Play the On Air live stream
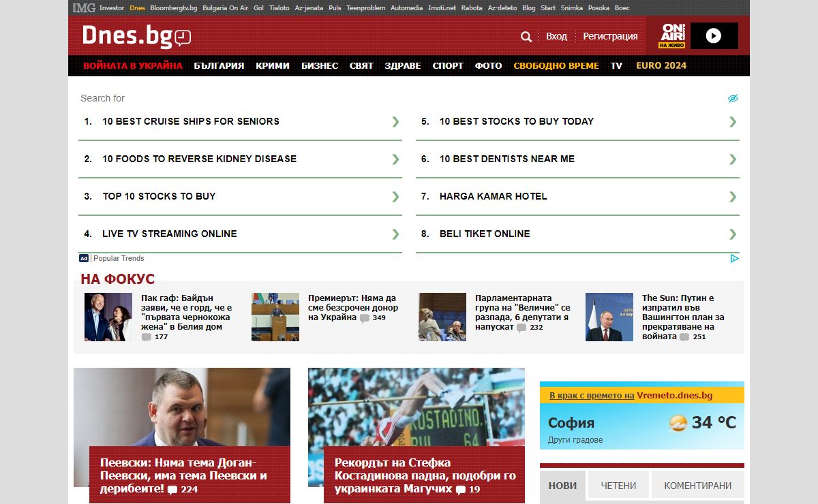 point(714,36)
